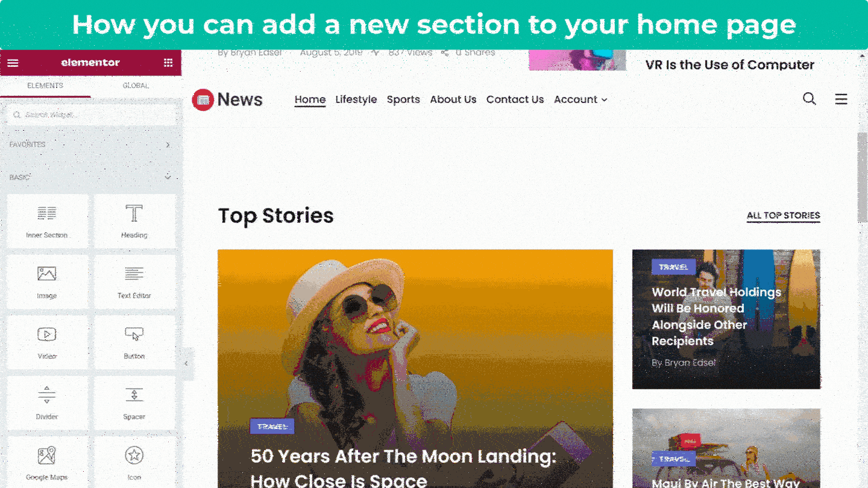Click the site search magnifier icon
This screenshot has width=868, height=488.
(810, 99)
